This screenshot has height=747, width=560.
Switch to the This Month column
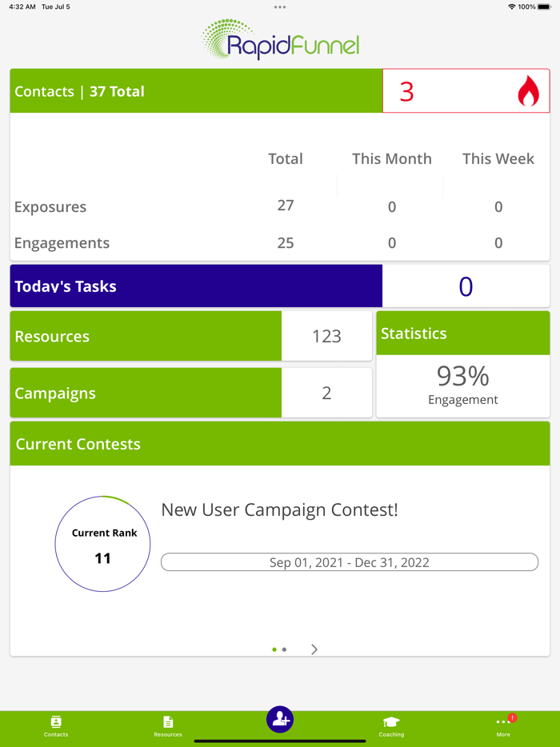[391, 158]
